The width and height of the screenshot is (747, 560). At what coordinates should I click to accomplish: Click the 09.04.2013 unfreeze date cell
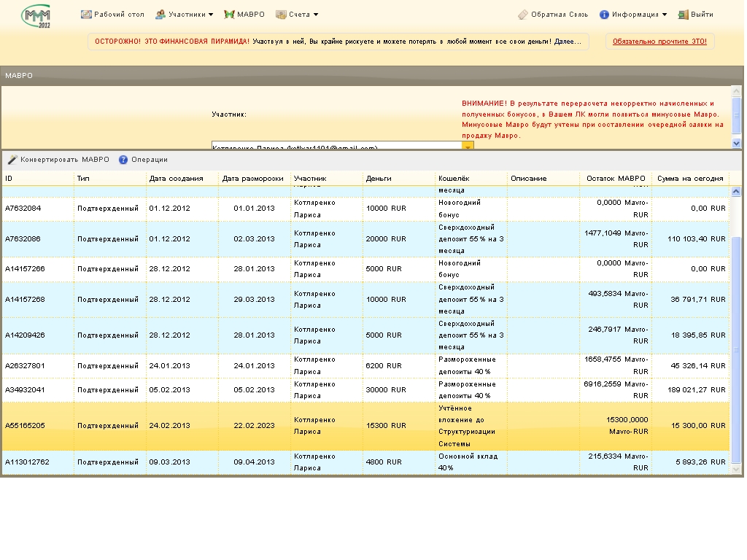tap(255, 462)
